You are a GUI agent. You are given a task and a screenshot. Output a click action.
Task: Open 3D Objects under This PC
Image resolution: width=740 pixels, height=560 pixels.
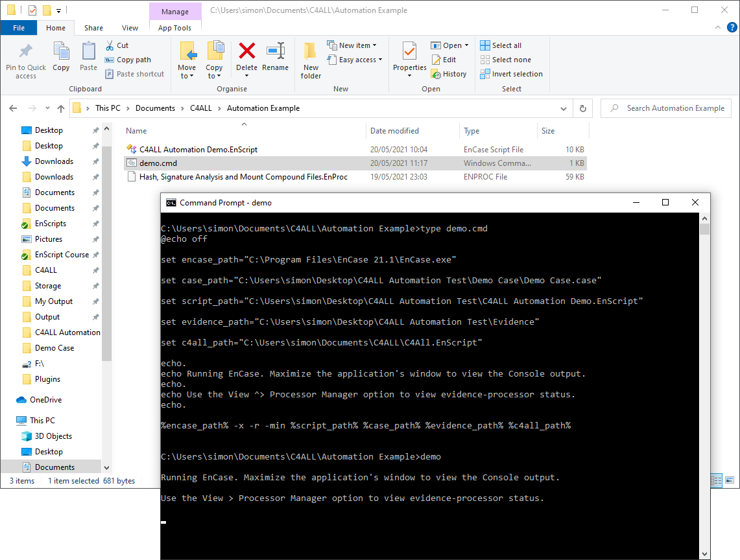[53, 436]
